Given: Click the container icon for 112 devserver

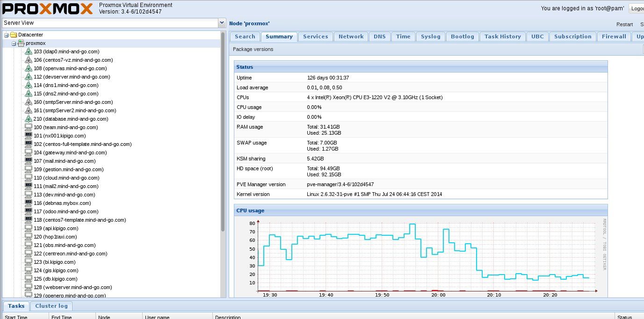Looking at the screenshot, I should 28,77.
